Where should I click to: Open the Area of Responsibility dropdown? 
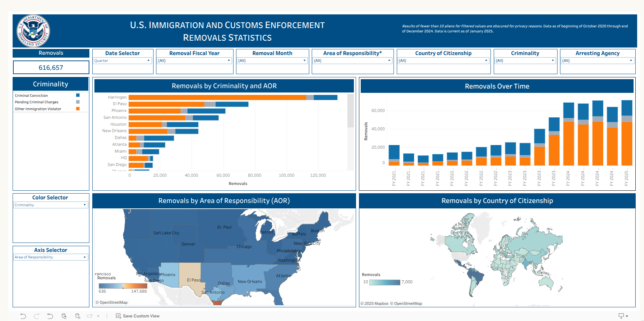tap(352, 61)
